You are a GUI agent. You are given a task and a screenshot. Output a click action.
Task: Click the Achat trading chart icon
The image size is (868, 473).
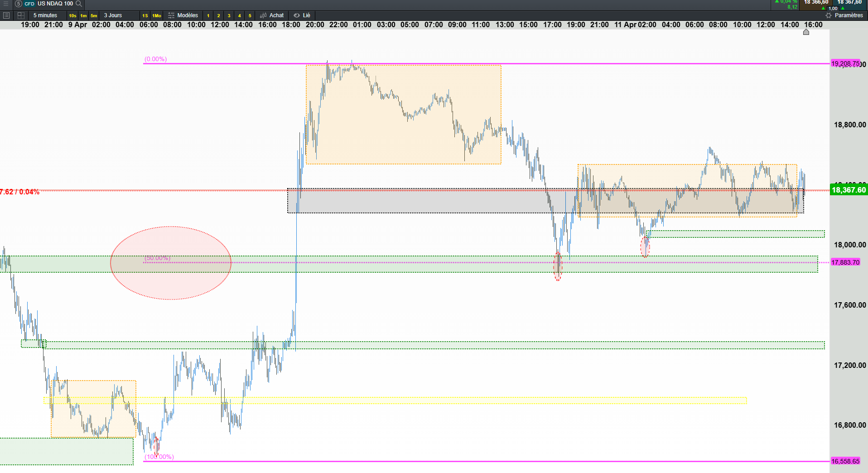point(263,15)
